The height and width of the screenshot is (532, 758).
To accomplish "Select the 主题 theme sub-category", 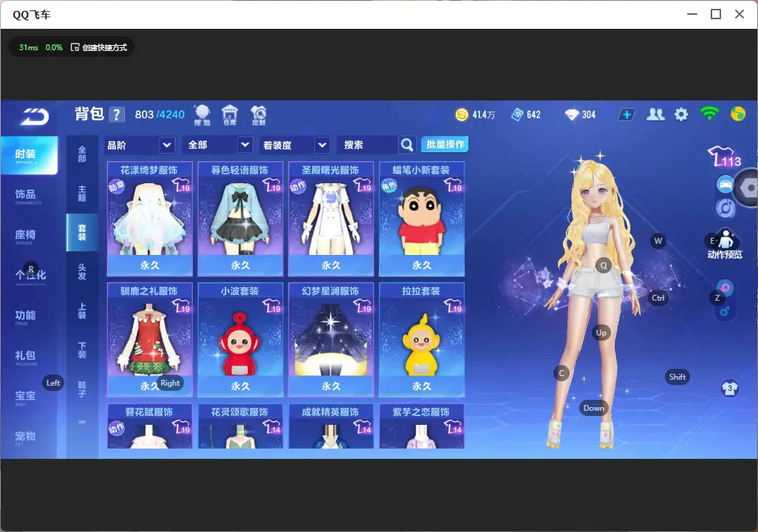I will pyautogui.click(x=82, y=194).
